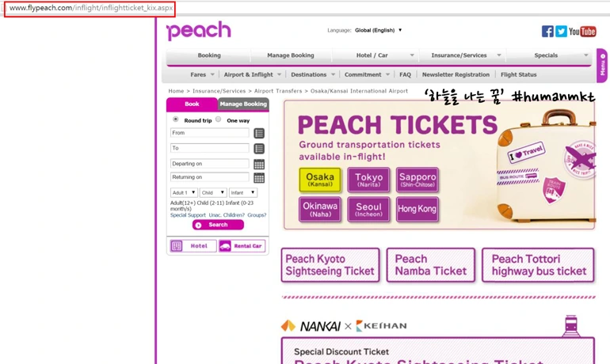Viewport: 610px width, 364px height.
Task: Click the Hotel button
Action: click(193, 246)
